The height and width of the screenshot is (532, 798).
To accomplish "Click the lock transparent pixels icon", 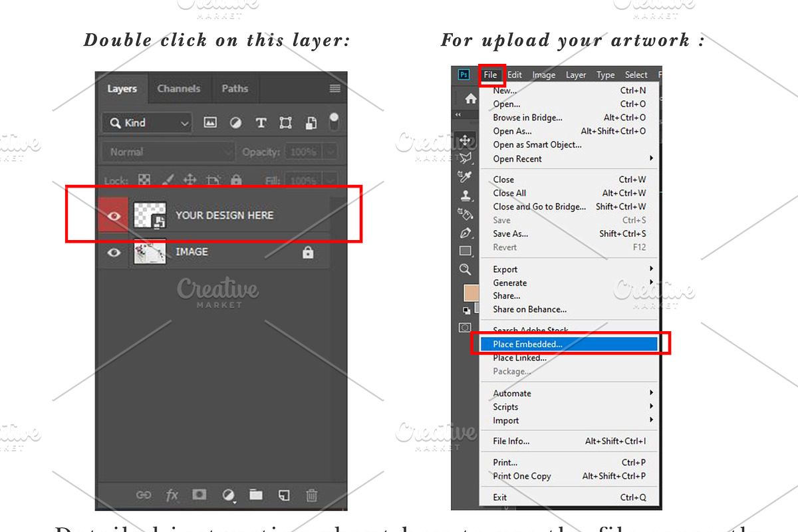I will [x=144, y=180].
